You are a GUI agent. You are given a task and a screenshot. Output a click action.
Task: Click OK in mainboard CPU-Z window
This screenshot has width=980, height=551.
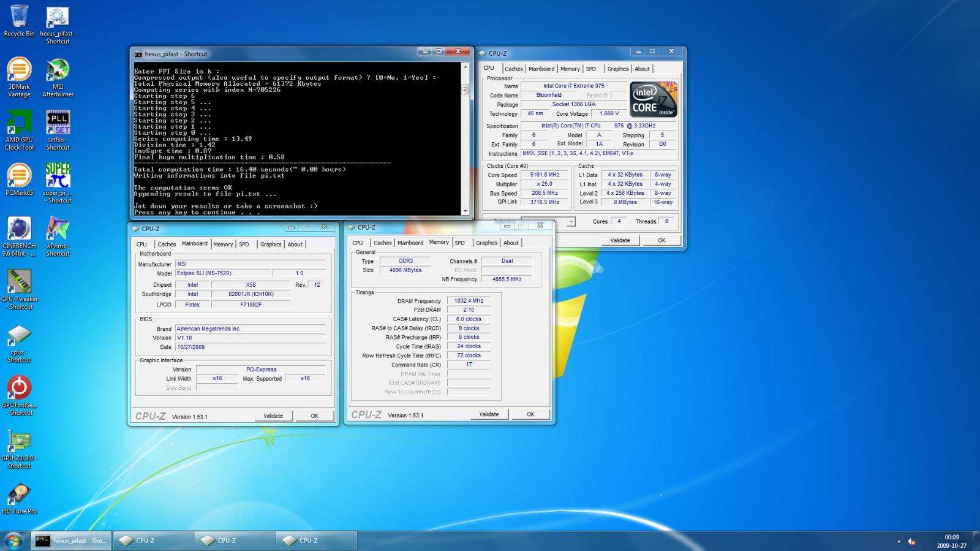pyautogui.click(x=315, y=416)
